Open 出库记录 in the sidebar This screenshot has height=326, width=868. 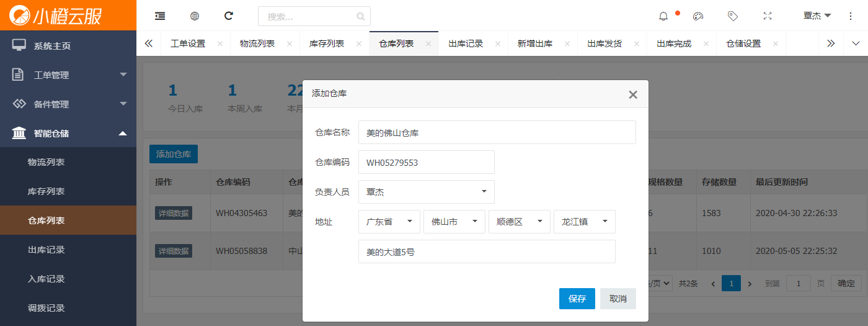point(68,250)
